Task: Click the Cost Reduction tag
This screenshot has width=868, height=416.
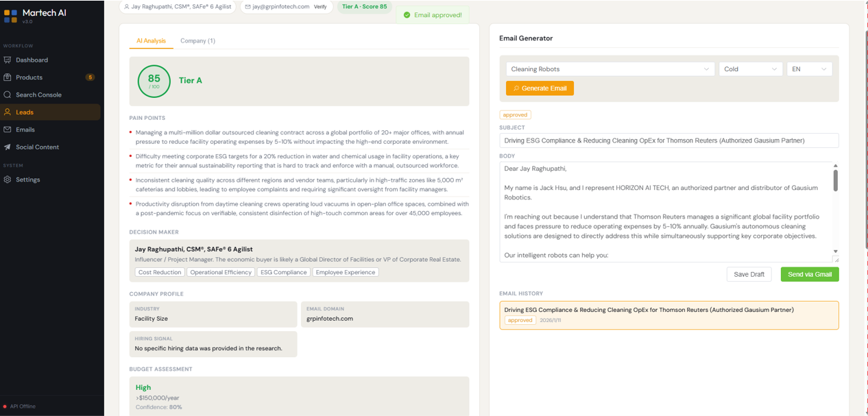Action: 160,272
